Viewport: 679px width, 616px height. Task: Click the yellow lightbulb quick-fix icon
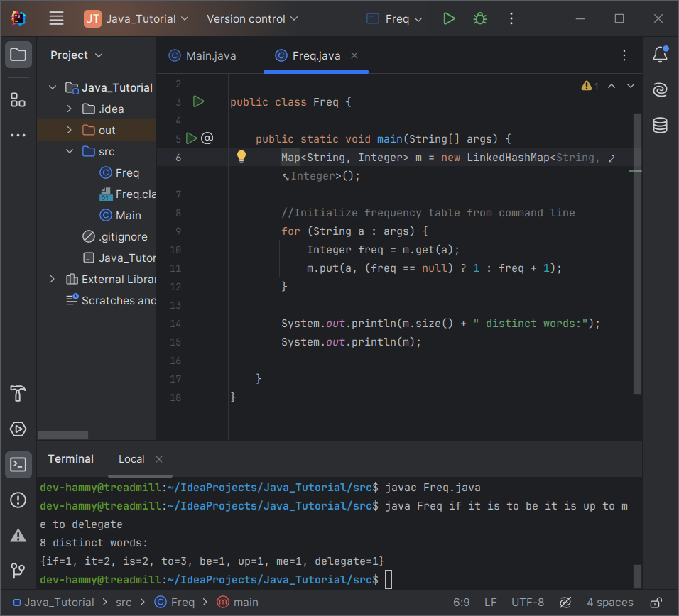241,157
